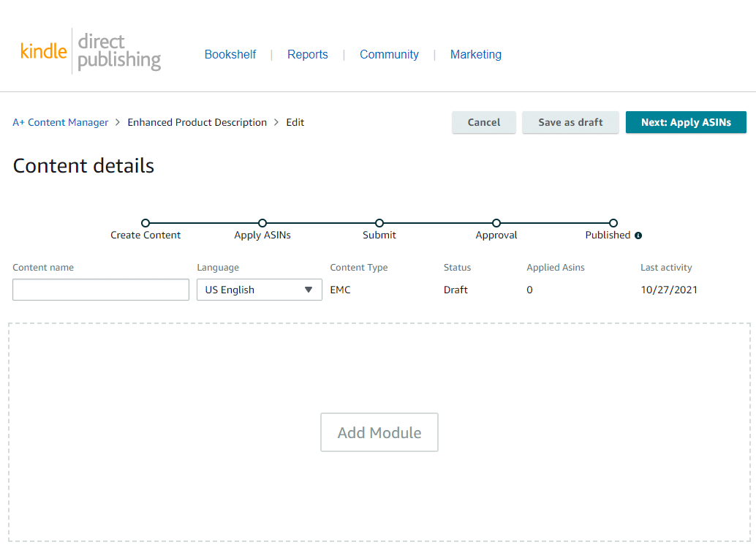Open the Bookshelf menu
The image size is (756, 550).
pyautogui.click(x=230, y=55)
